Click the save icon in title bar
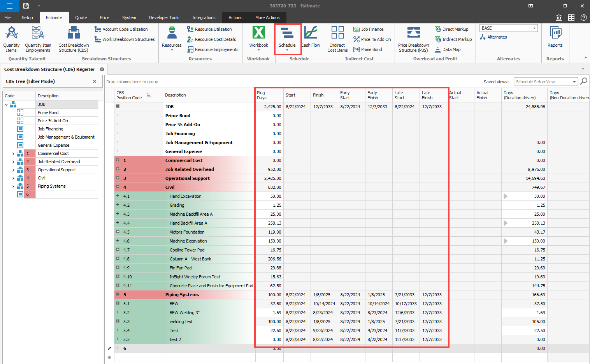 pos(26,6)
